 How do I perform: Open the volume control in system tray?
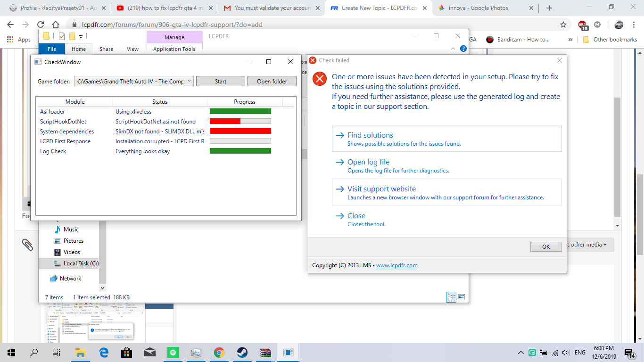[x=566, y=353]
